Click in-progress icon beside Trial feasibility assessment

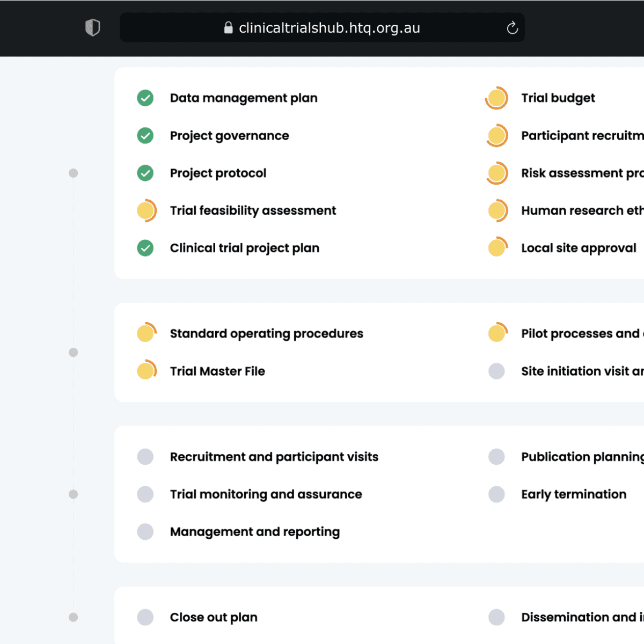click(x=146, y=211)
